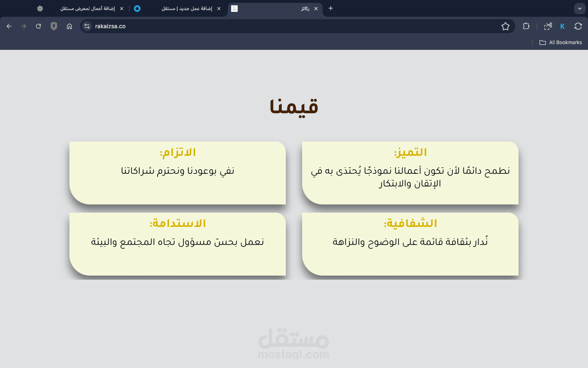
Task: Click text نُدار بثقافة قائمة على الوضوح والنزاهة
Action: pos(410,242)
